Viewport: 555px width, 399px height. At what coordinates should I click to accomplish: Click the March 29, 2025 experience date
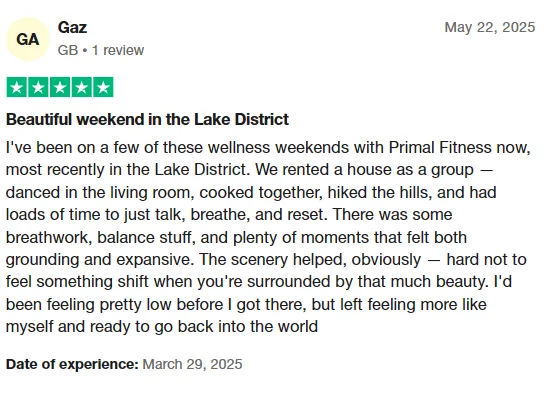pos(192,364)
